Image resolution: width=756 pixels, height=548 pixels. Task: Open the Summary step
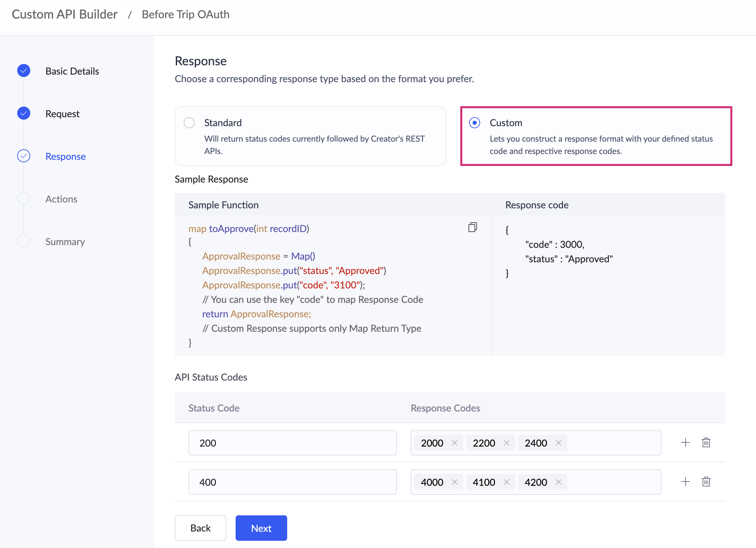point(65,242)
